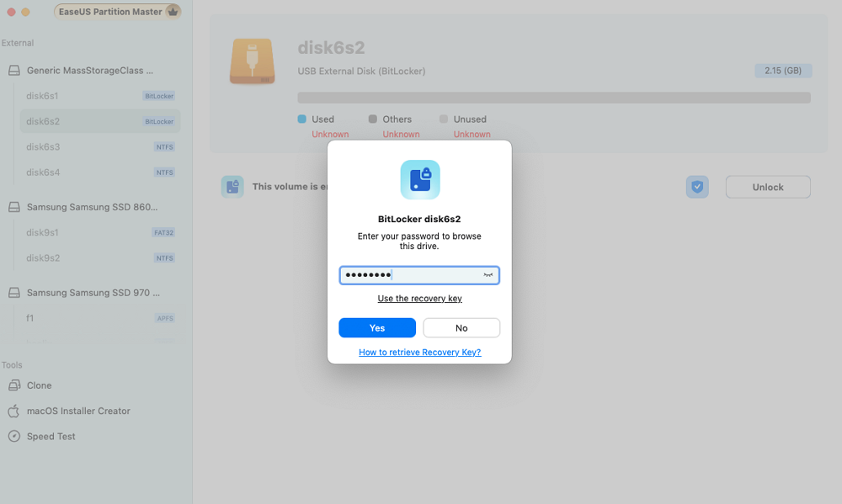Click the light gray Unused legend swatch
This screenshot has height=504, width=842.
click(x=444, y=119)
